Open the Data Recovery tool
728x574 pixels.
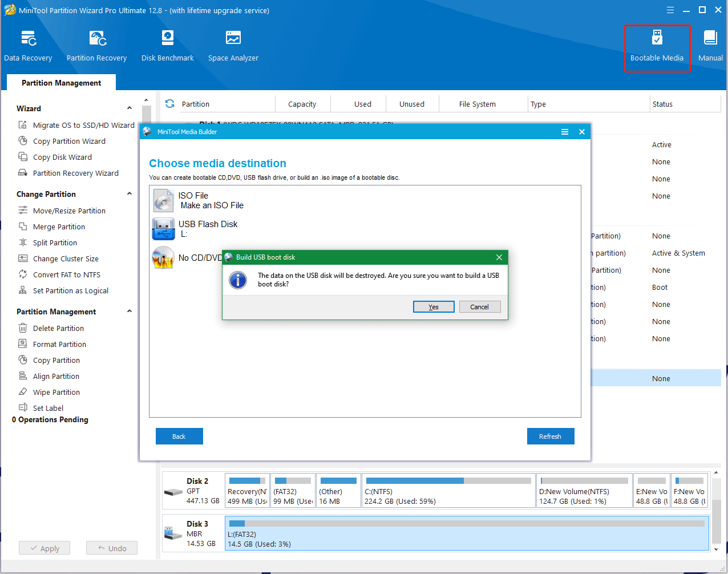(x=28, y=46)
